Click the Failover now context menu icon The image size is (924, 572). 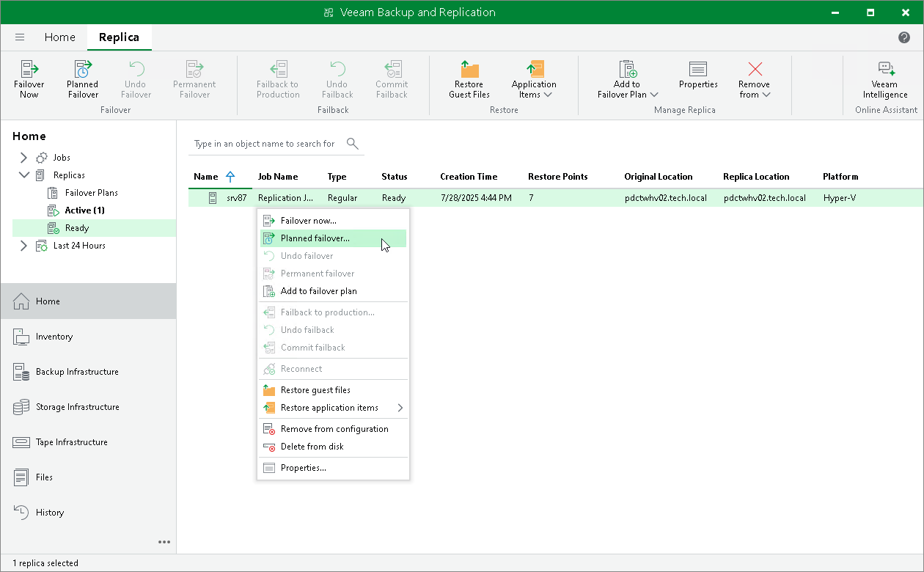click(x=269, y=221)
